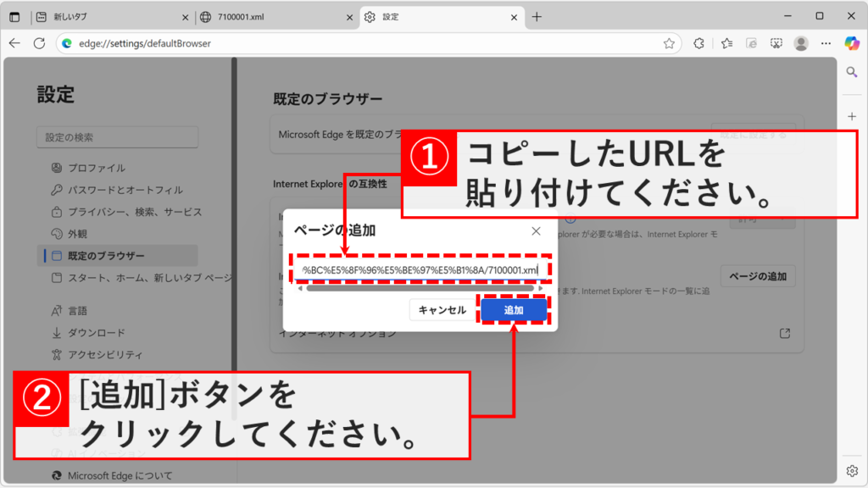Viewport: 868px width, 488px height.
Task: Select the web capture icon
Action: pos(776,43)
